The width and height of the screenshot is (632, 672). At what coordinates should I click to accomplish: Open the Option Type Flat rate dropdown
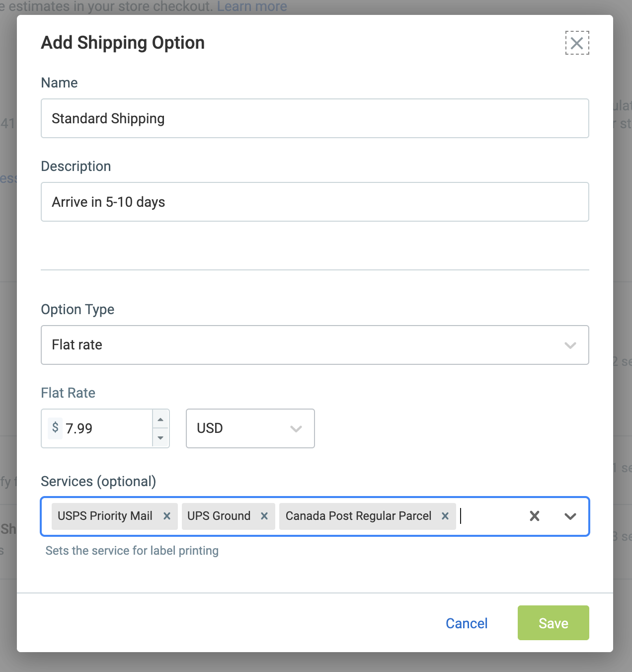[x=315, y=345]
